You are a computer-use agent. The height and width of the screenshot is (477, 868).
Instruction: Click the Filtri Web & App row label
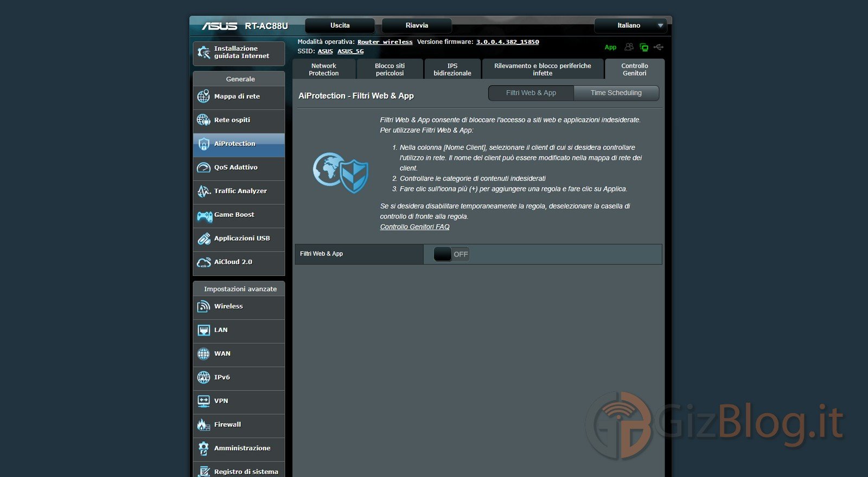pyautogui.click(x=322, y=254)
